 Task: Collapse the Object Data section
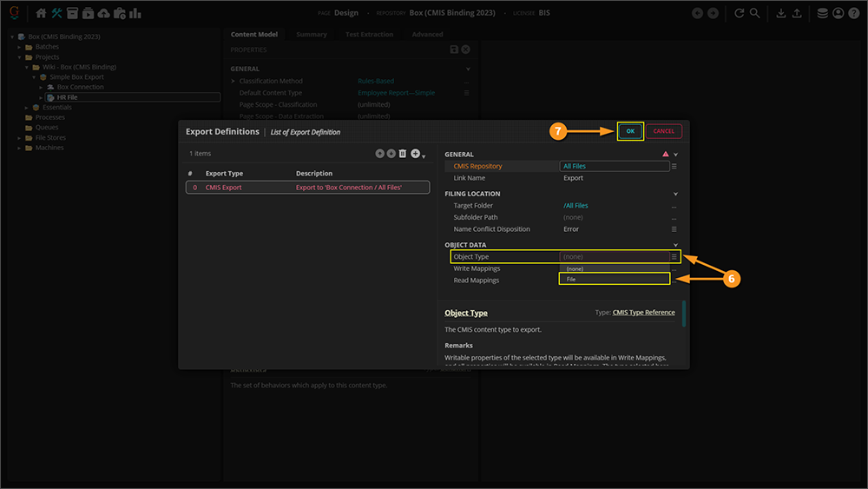[x=675, y=245]
